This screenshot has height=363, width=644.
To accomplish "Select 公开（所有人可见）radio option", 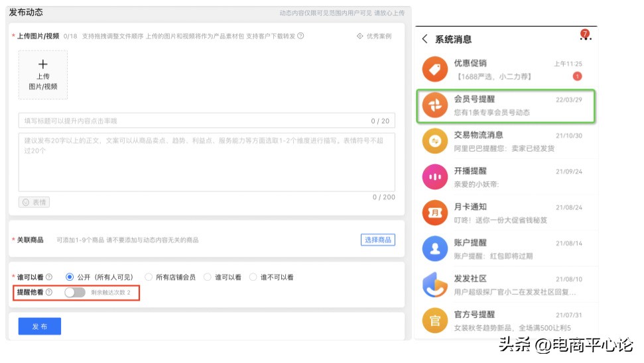I will (x=70, y=278).
